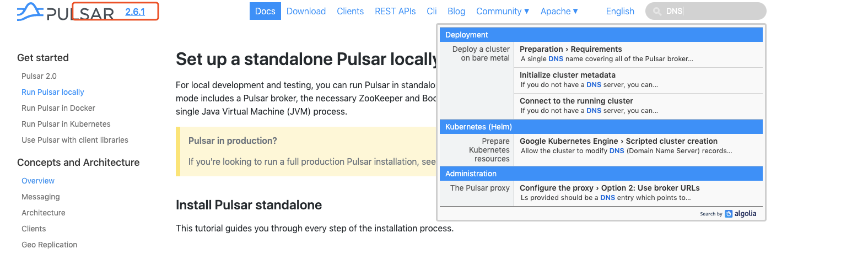Image resolution: width=868 pixels, height=254 pixels.
Task: Open Run Pulsar in Docker sidebar item
Action: tap(58, 108)
